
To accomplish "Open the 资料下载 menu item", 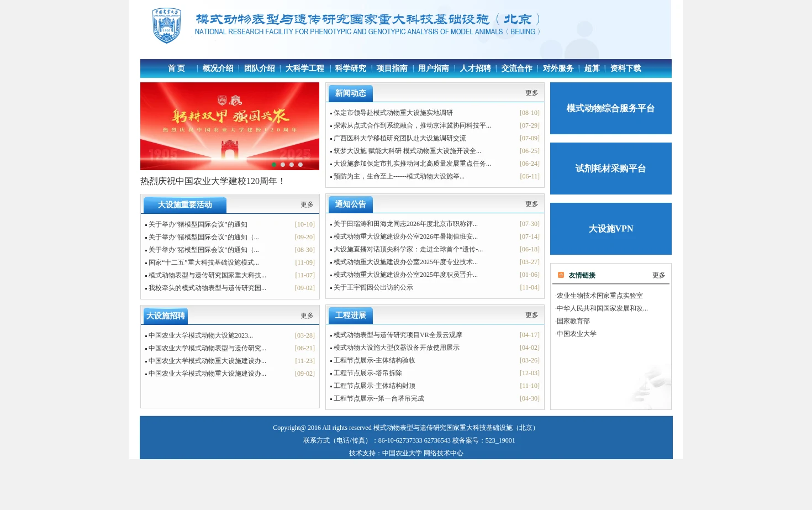I will coord(625,69).
